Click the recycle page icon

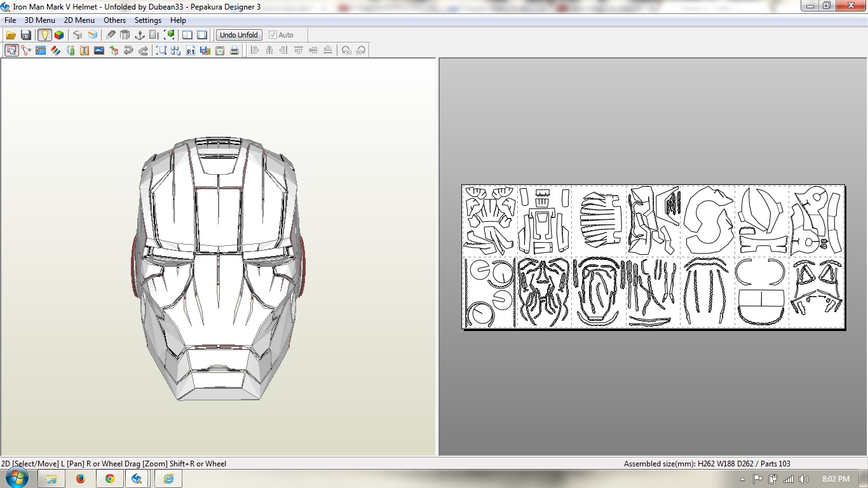click(x=220, y=50)
